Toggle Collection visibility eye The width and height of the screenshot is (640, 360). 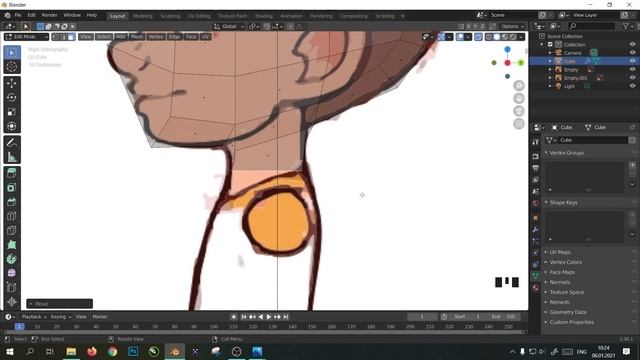[x=632, y=44]
